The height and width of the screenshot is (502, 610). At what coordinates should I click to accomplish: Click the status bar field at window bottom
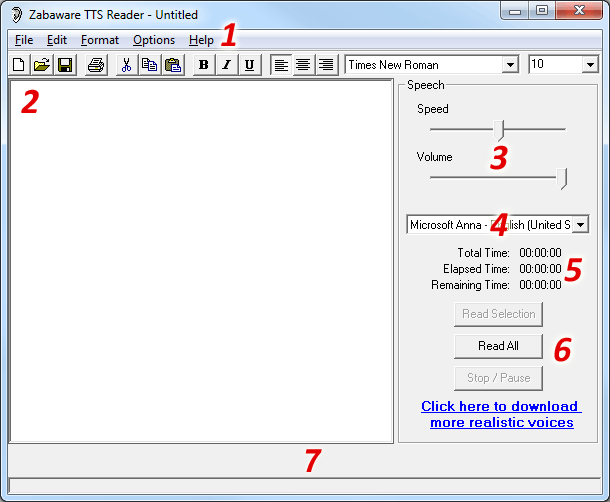pyautogui.click(x=305, y=486)
